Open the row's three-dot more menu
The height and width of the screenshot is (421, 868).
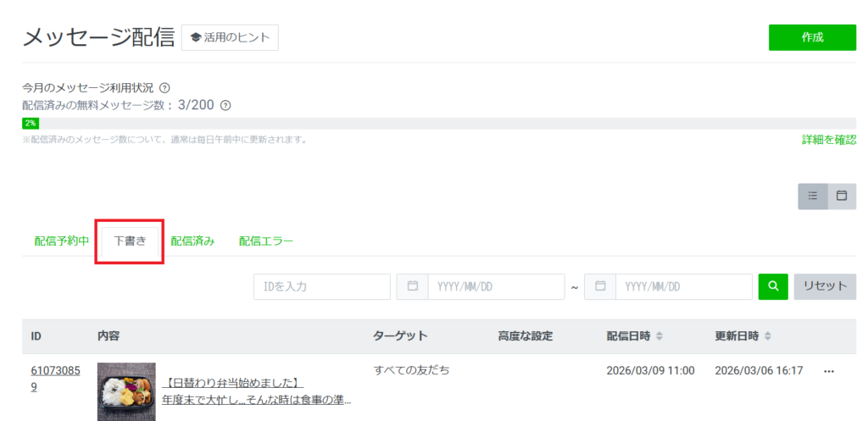click(828, 371)
